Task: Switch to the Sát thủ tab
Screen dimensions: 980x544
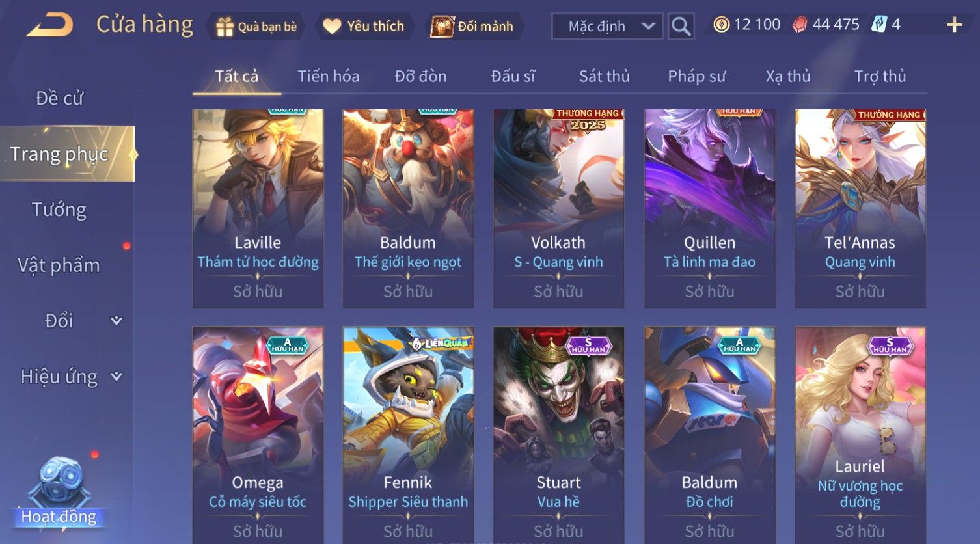Action: tap(605, 76)
